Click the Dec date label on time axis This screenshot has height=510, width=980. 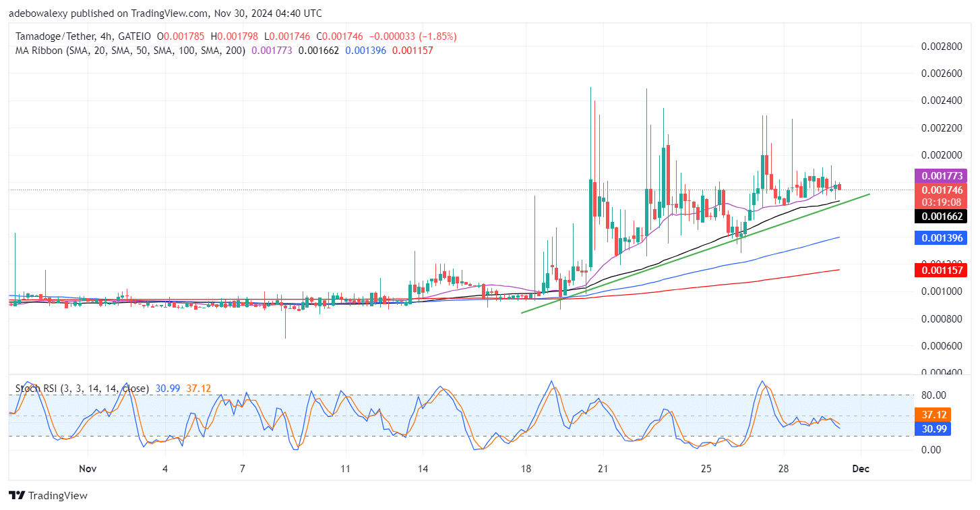(862, 469)
